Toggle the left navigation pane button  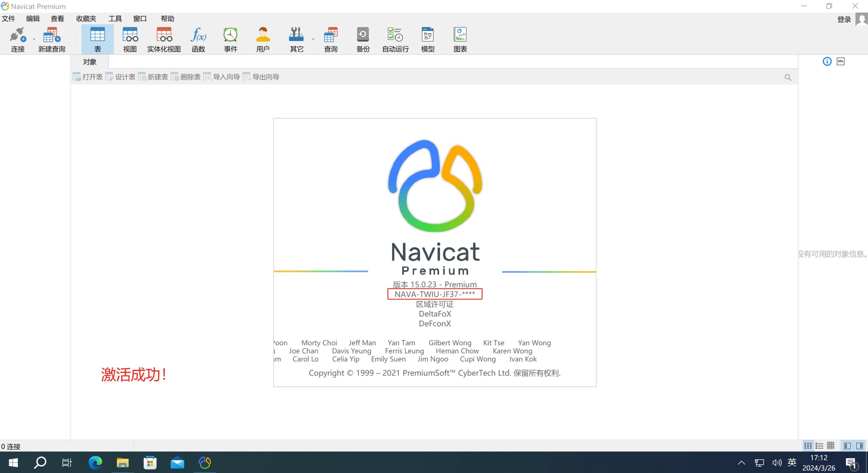tap(847, 446)
